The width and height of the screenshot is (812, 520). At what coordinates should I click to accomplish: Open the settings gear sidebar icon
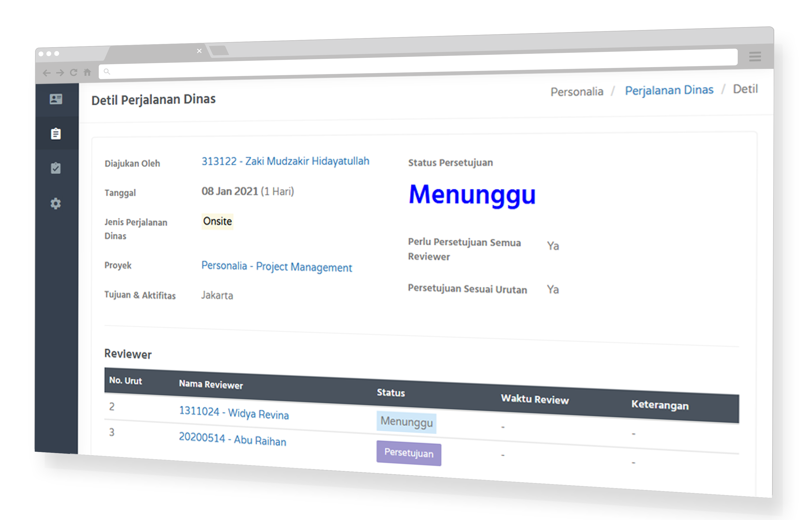point(56,204)
